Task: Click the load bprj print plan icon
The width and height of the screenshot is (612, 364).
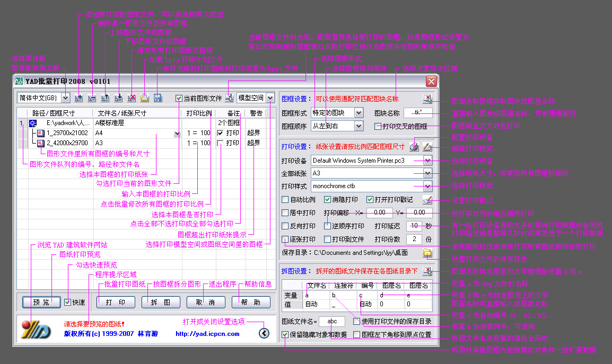Action: 144,98
